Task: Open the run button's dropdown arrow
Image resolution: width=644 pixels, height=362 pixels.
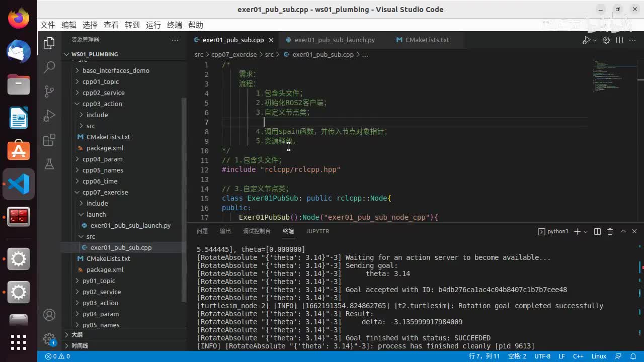Action: pos(594,40)
